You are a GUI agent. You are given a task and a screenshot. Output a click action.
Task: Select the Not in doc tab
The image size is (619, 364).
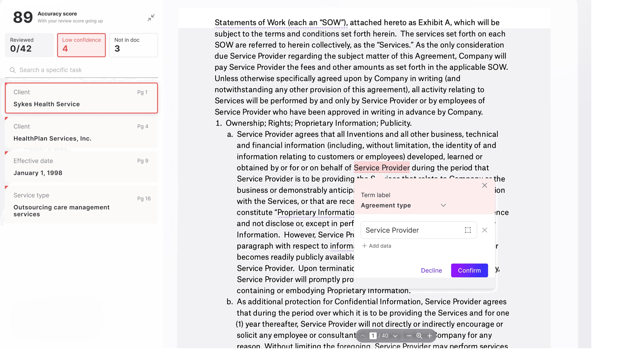pyautogui.click(x=133, y=45)
